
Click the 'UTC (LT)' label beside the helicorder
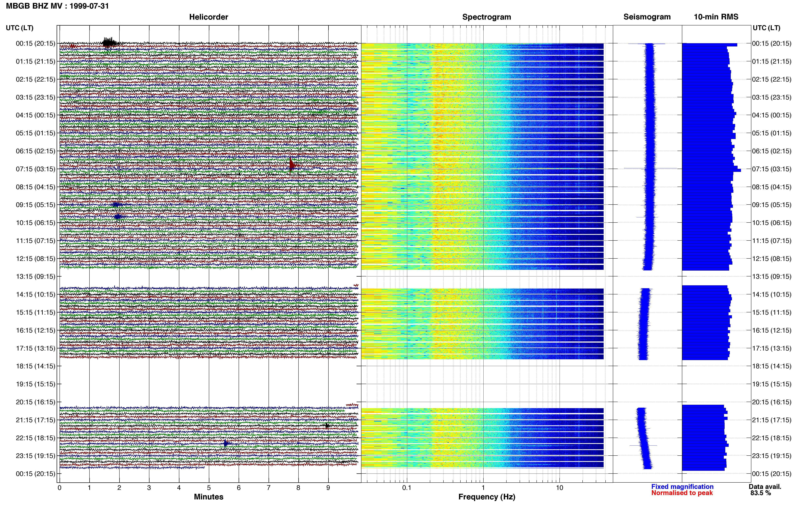click(x=20, y=28)
